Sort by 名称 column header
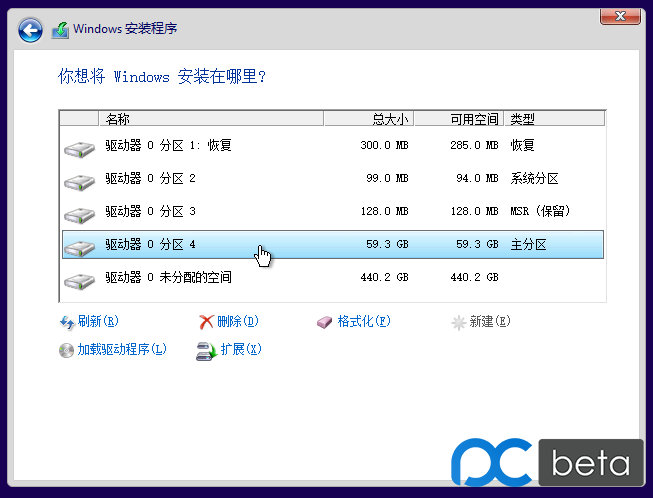This screenshot has width=653, height=498. [210, 119]
